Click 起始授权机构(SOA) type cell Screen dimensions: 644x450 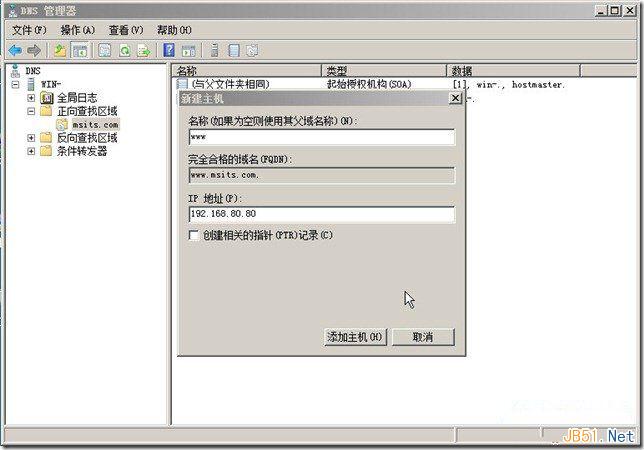[369, 84]
